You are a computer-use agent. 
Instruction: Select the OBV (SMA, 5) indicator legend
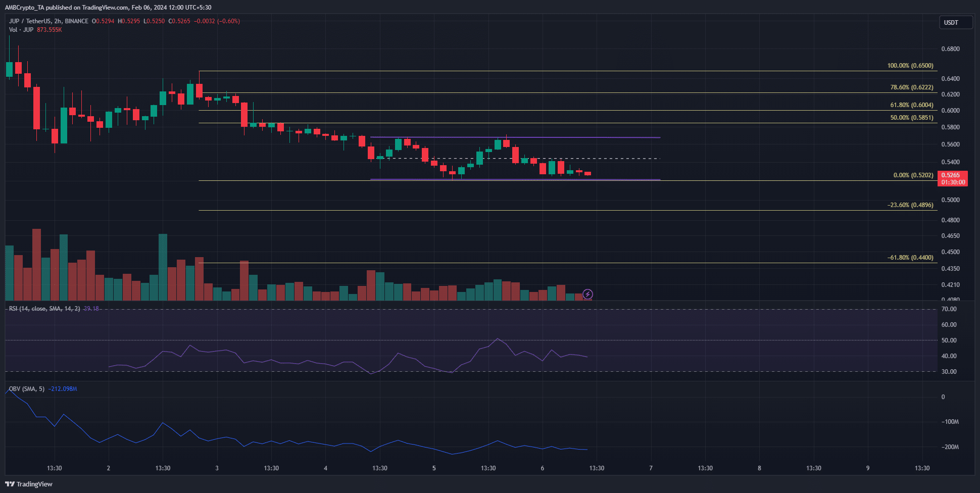pos(27,389)
